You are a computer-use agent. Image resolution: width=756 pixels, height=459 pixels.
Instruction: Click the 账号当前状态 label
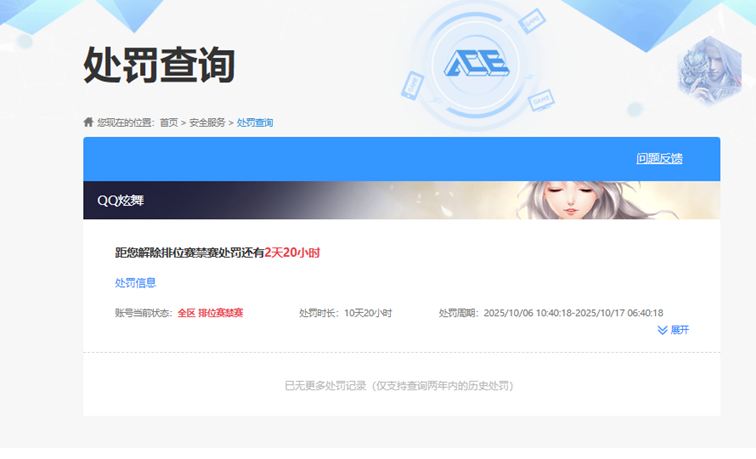(143, 313)
